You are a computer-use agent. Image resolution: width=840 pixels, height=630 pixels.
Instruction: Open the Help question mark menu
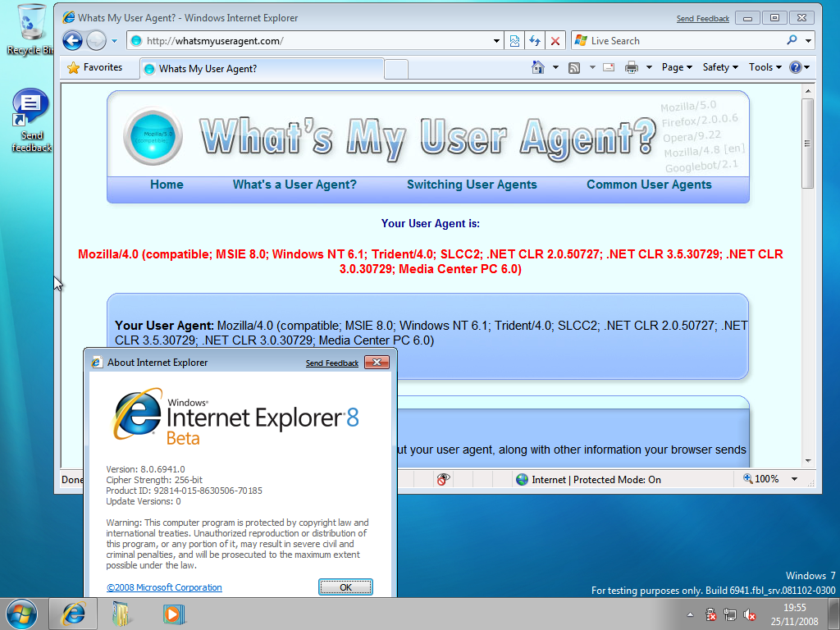[799, 67]
